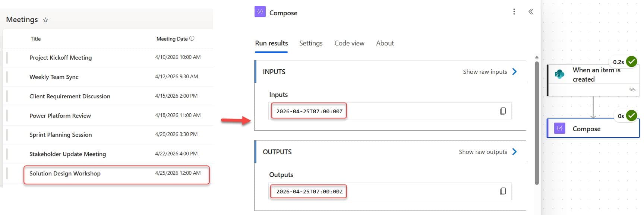Select the Compose card on the canvas
Image resolution: width=644 pixels, height=215 pixels.
tap(593, 129)
